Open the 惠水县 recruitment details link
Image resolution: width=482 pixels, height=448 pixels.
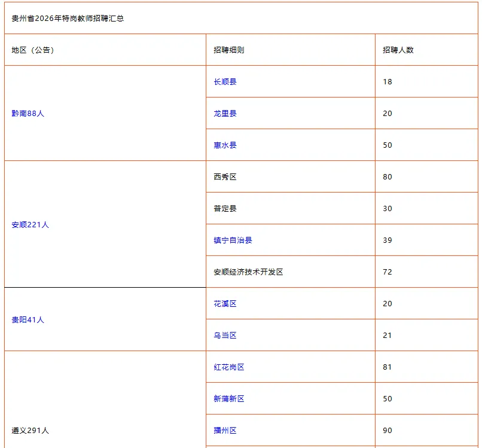coord(225,145)
